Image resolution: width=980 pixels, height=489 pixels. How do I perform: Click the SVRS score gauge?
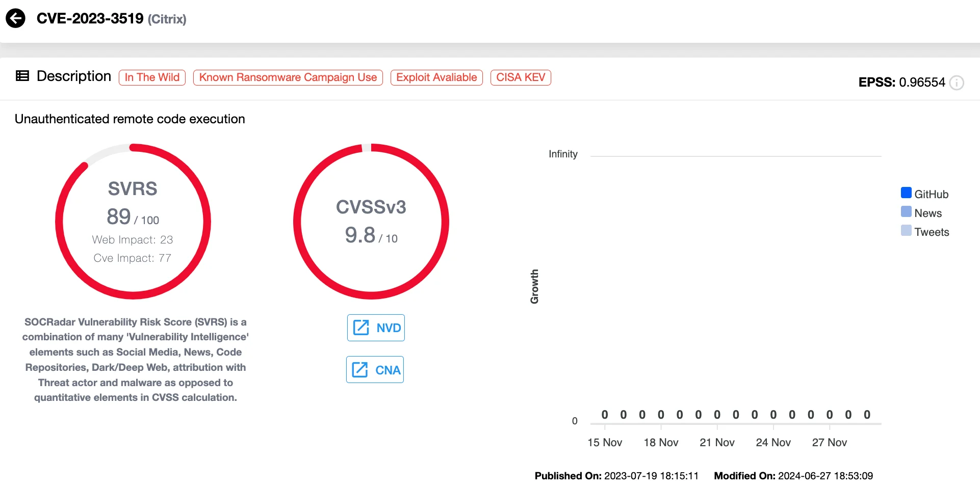[133, 222]
